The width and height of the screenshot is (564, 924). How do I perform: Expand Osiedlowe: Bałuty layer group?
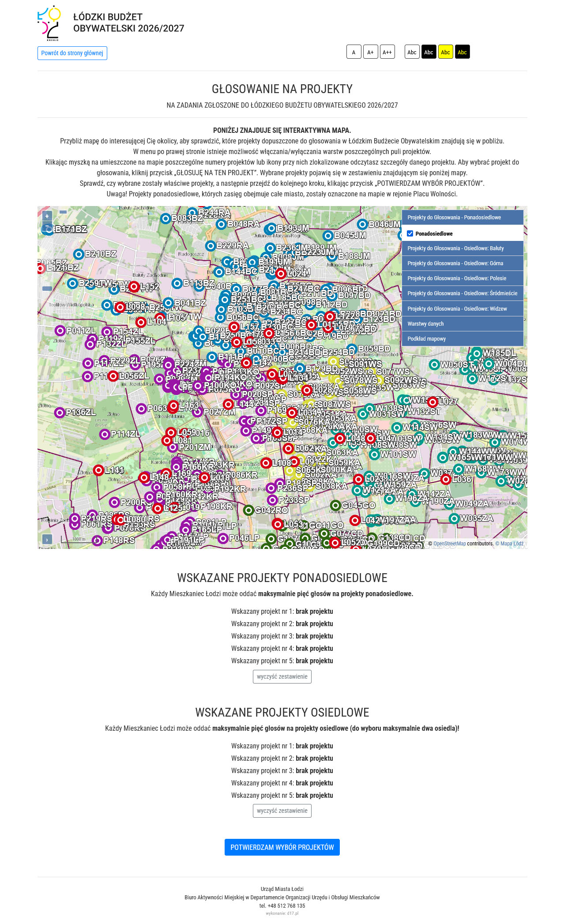point(462,248)
